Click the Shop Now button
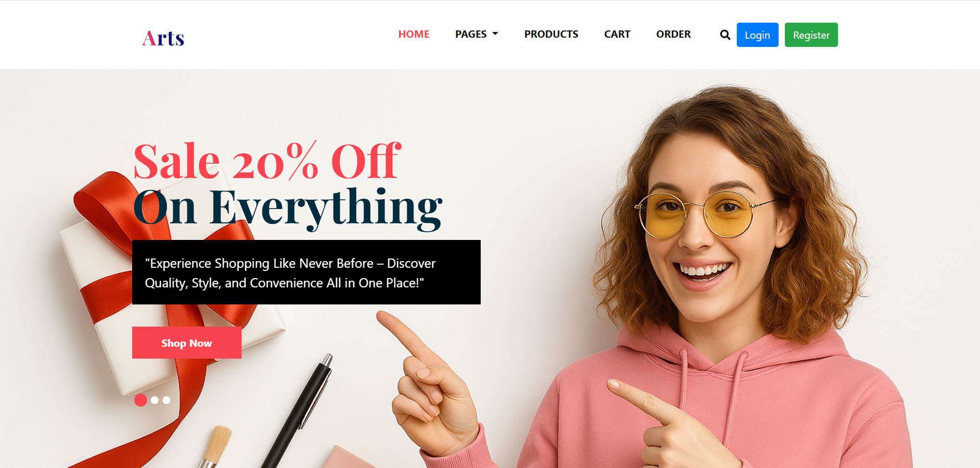The width and height of the screenshot is (980, 468). [187, 343]
